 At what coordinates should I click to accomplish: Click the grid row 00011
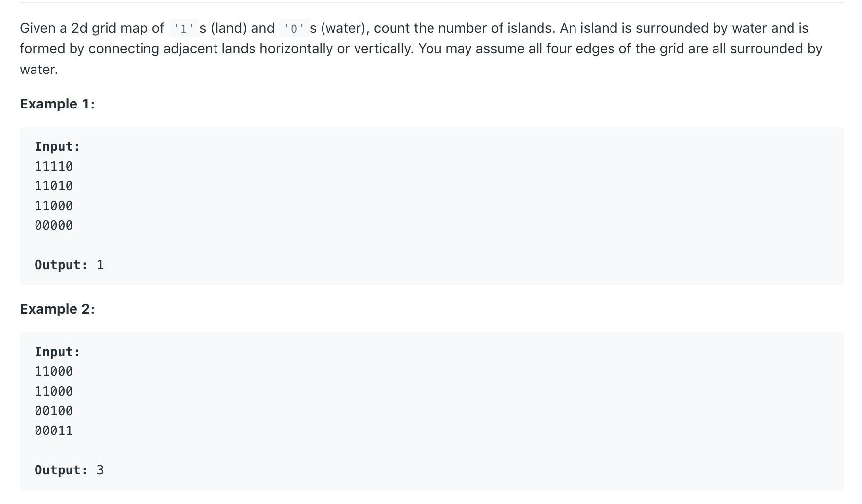click(x=54, y=431)
